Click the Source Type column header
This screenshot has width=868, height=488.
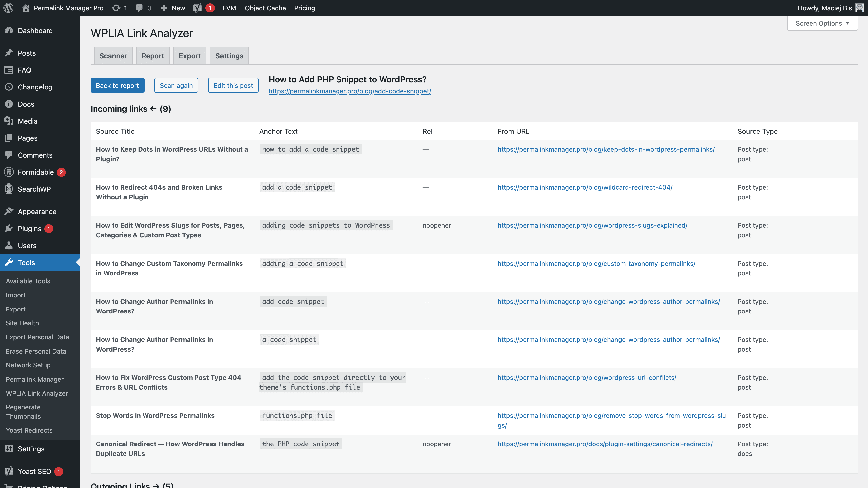coord(758,131)
